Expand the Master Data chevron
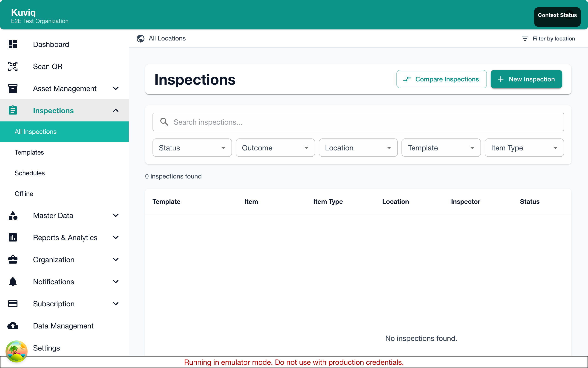Viewport: 588px width, 368px height. (x=116, y=216)
